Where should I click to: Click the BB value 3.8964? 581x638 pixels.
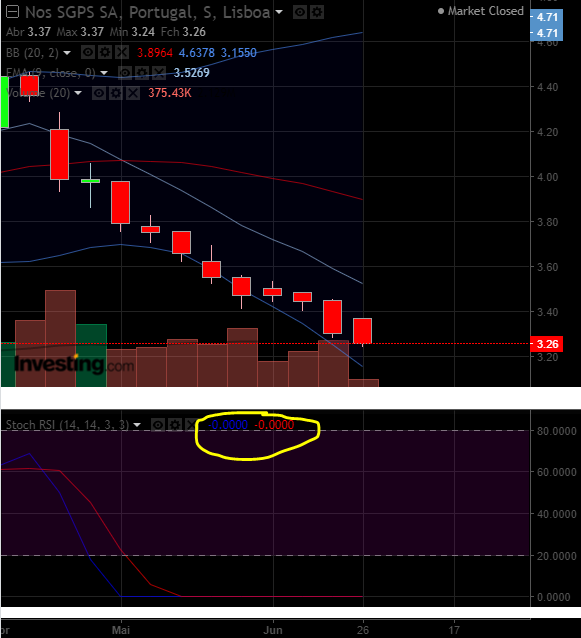155,53
